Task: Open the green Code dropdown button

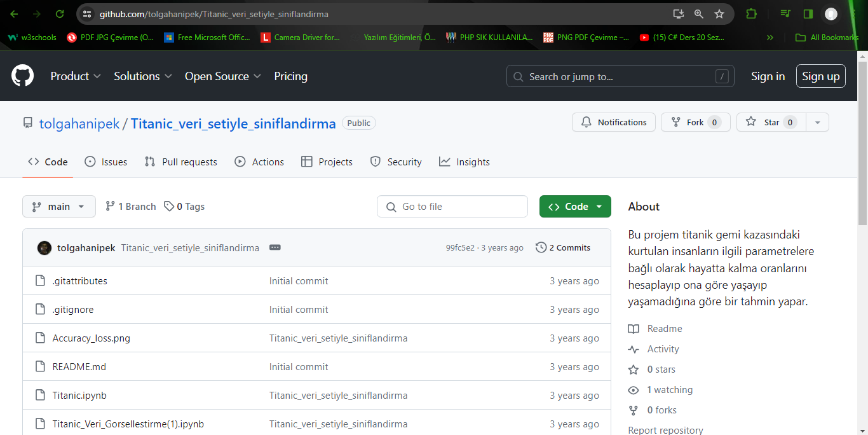Action: click(x=574, y=207)
